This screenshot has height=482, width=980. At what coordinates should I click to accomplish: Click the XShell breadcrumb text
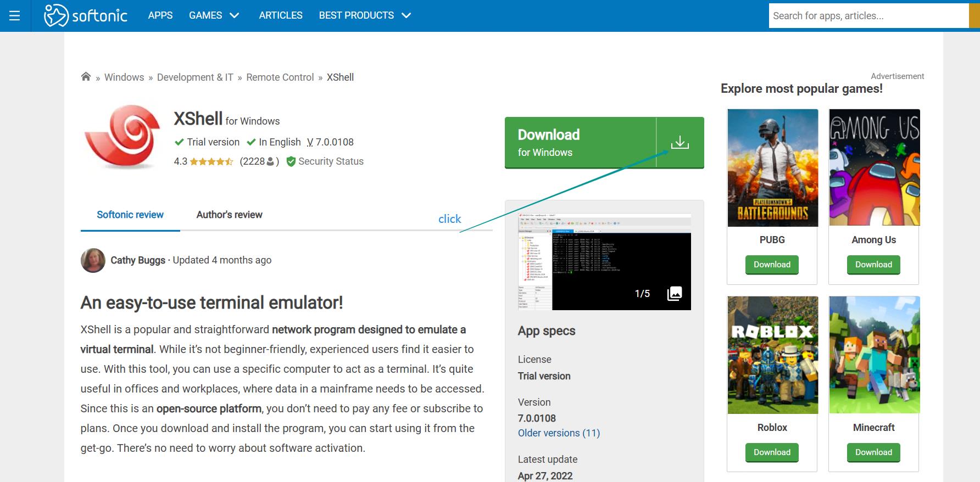pos(340,77)
